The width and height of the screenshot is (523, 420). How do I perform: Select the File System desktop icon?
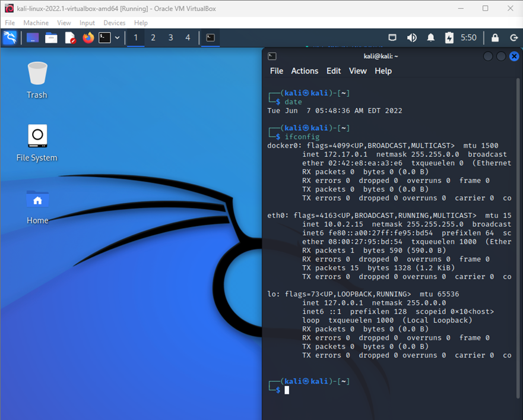pyautogui.click(x=37, y=143)
